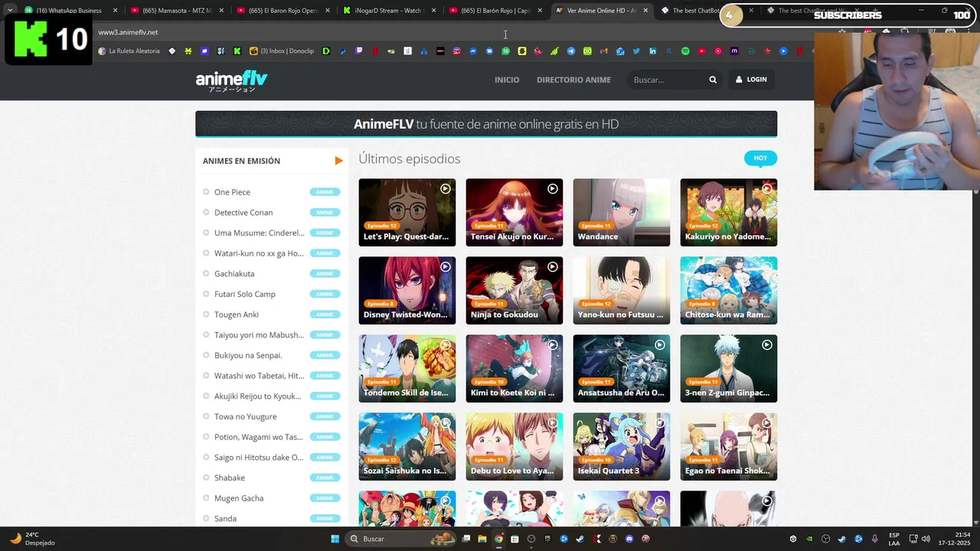980x551 pixels.
Task: Click the Windows Start button
Action: click(335, 539)
